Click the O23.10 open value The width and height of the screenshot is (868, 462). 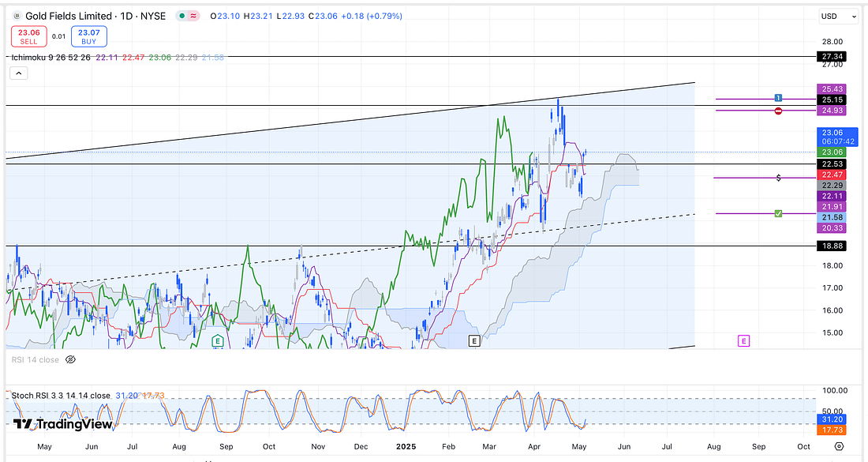[226, 16]
